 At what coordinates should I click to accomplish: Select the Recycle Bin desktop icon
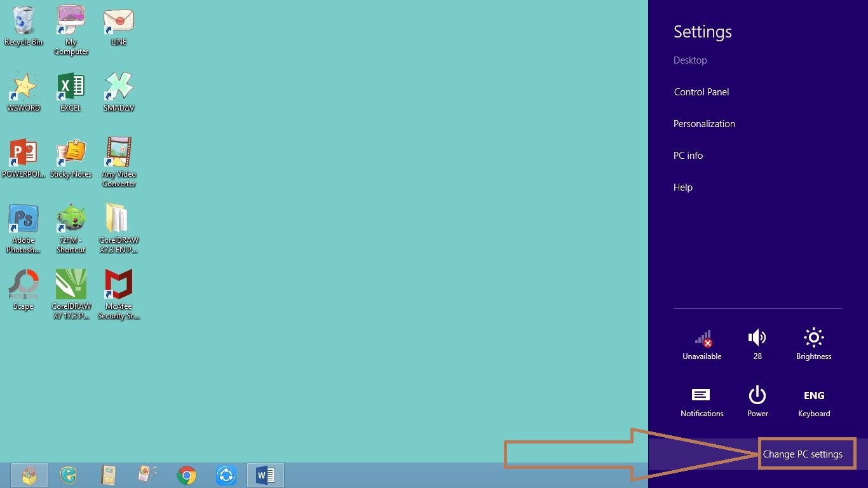(24, 26)
